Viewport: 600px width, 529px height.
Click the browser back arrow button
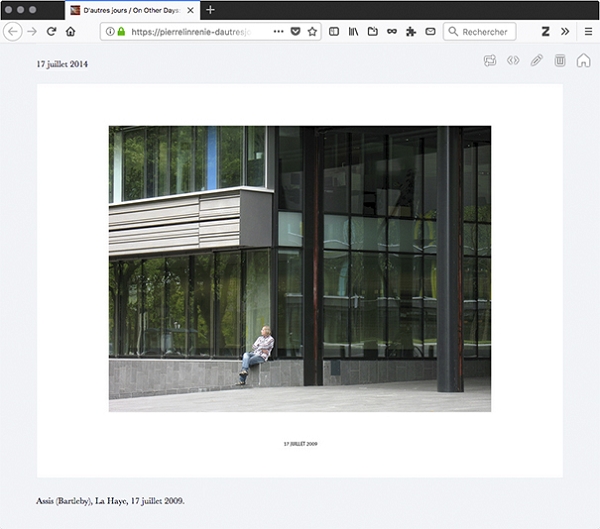coord(13,32)
